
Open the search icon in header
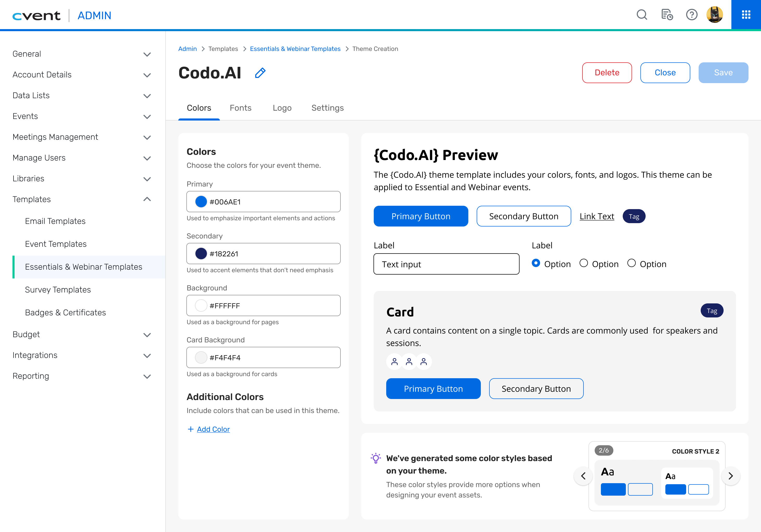pos(642,15)
